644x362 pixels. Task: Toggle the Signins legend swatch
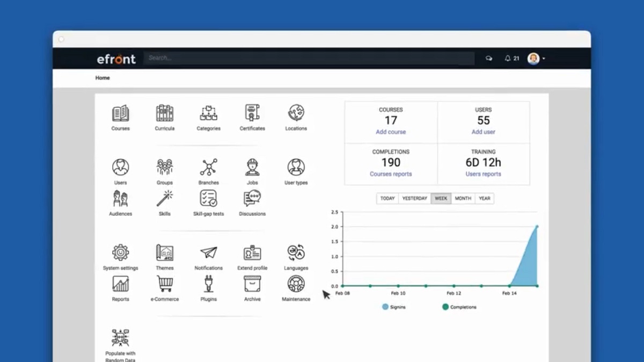point(384,306)
